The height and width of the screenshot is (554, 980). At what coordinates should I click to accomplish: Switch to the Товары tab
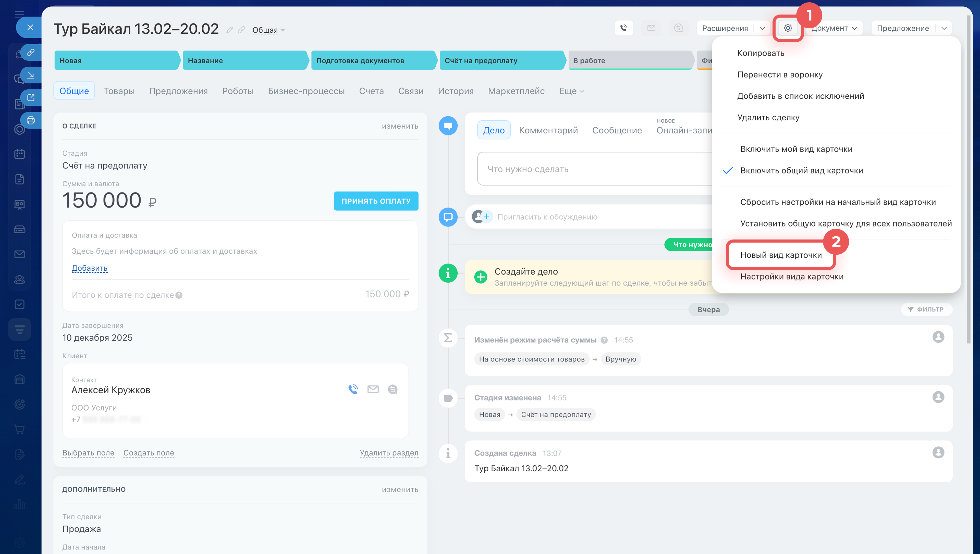pyautogui.click(x=119, y=91)
